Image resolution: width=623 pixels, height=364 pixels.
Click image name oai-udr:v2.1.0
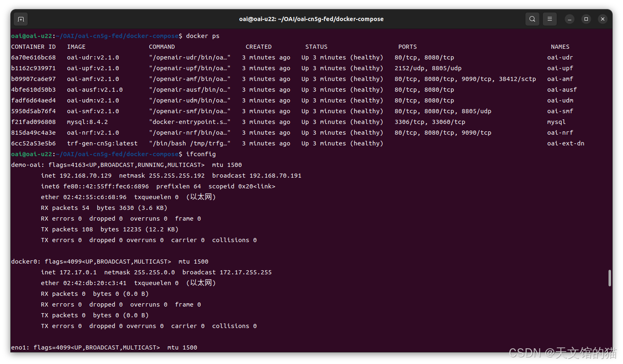[93, 57]
